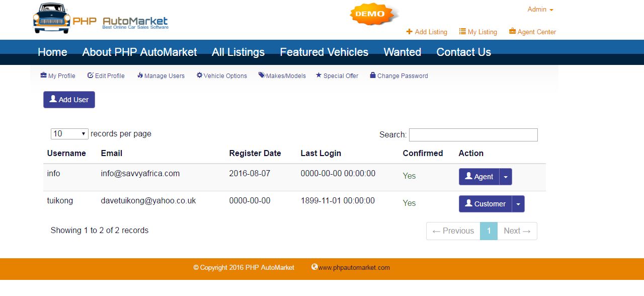Click the list icon beside My Listing

click(462, 31)
